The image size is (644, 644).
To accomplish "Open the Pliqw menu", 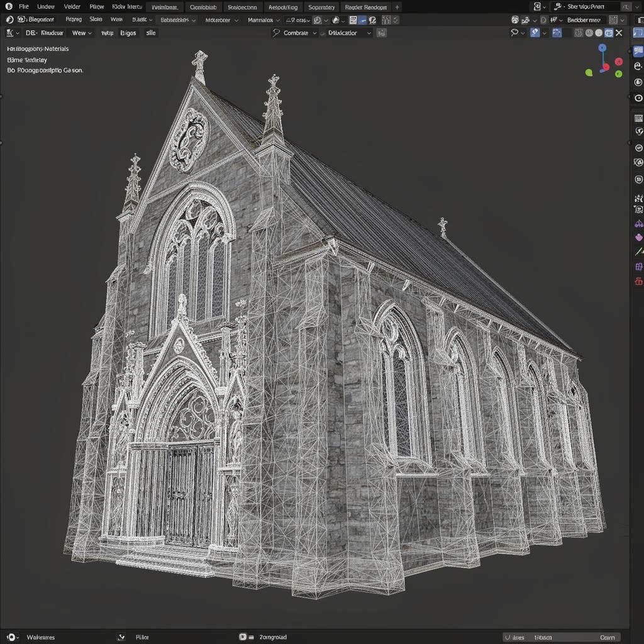I will pos(97,6).
